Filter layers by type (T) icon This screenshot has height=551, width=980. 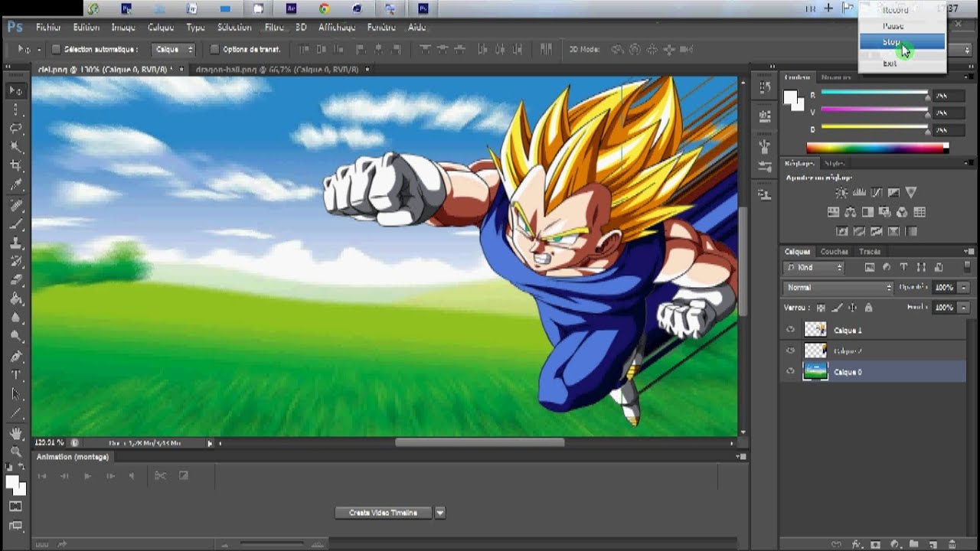tap(903, 267)
